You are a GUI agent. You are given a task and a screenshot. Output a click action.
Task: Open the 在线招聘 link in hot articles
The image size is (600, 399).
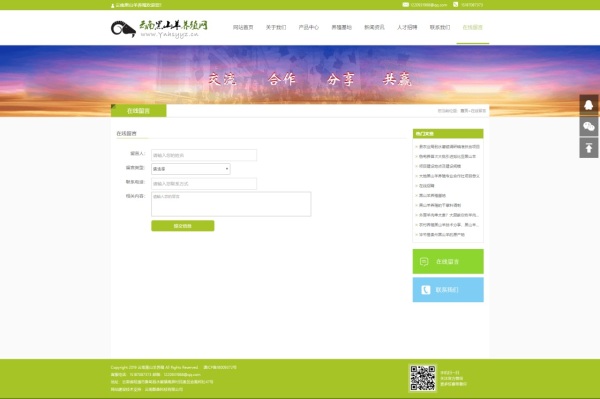426,186
